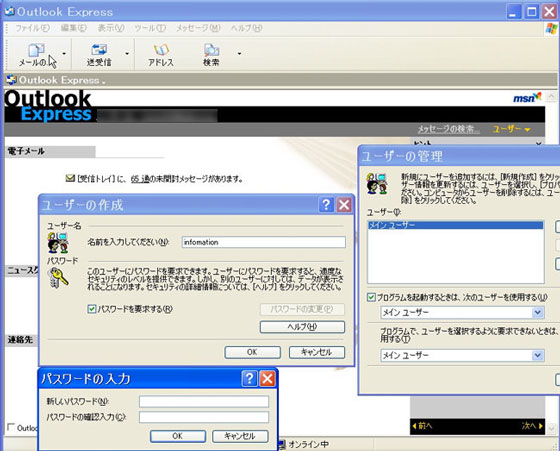Click the user name input field with infomation
This screenshot has height=451, width=560.
tap(264, 242)
